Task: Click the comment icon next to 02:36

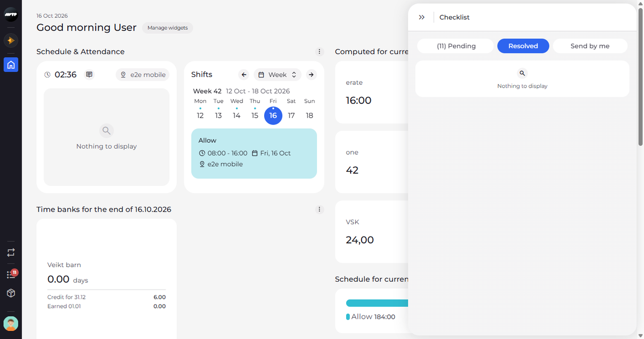Action: pos(89,75)
